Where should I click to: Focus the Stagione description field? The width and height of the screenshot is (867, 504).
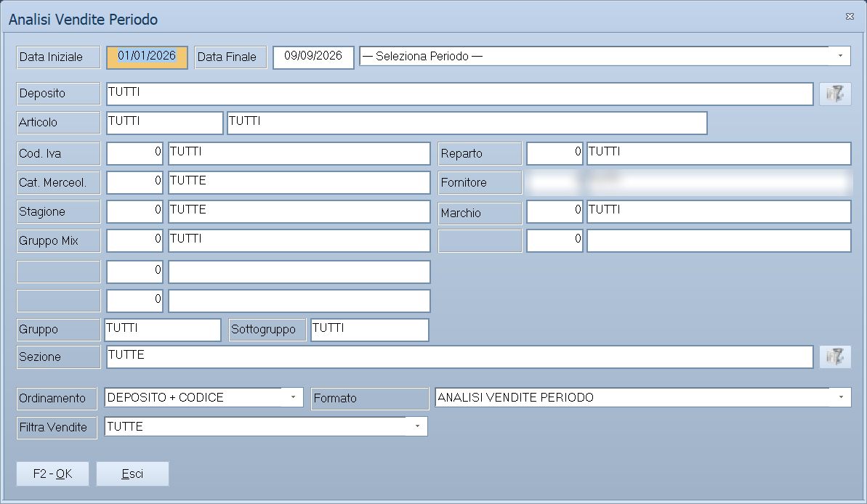(x=299, y=211)
